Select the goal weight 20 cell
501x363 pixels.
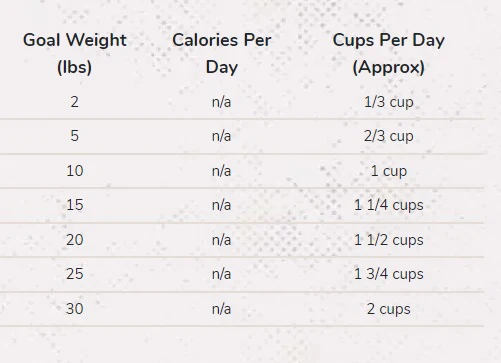[x=75, y=240]
